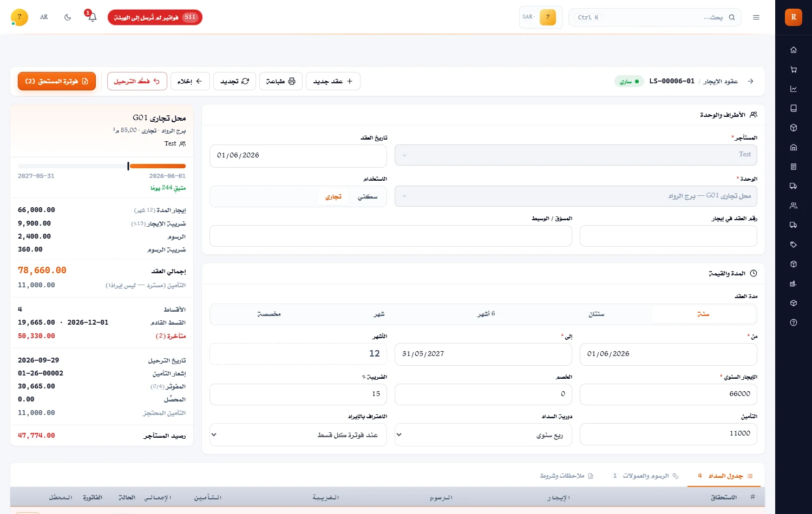Choose شهر contract duration

(379, 314)
